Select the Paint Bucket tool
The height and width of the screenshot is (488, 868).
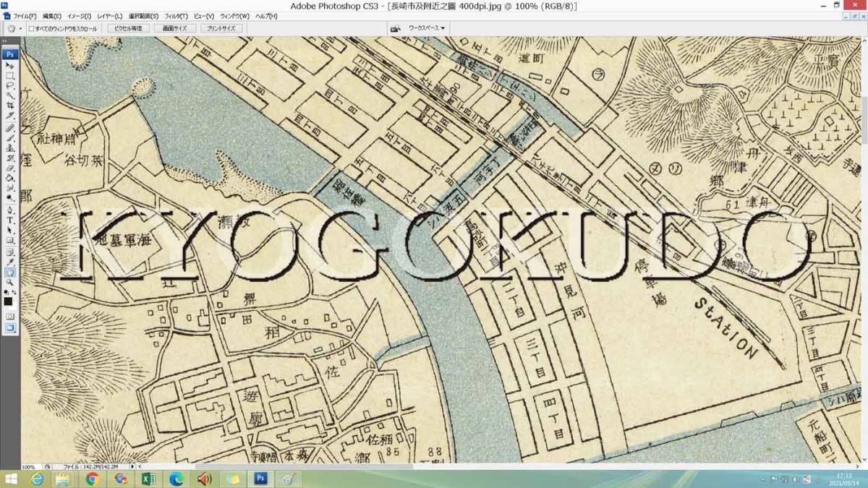[x=11, y=178]
